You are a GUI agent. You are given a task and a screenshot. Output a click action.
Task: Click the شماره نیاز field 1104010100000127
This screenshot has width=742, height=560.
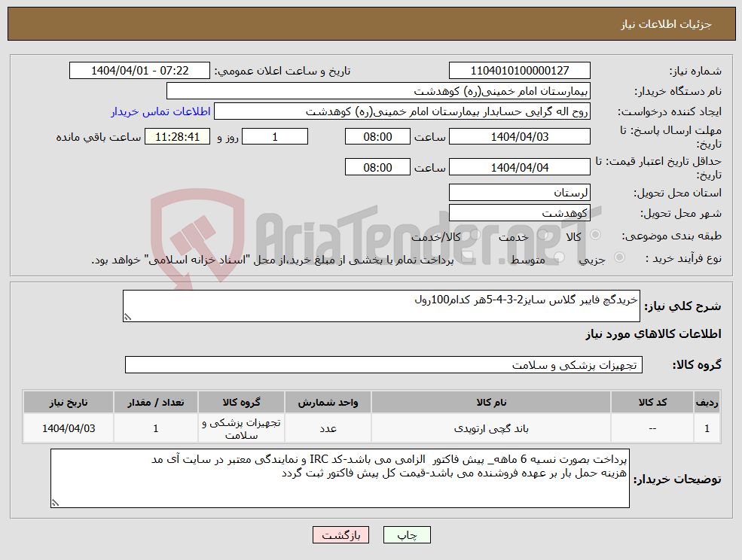pyautogui.click(x=520, y=71)
